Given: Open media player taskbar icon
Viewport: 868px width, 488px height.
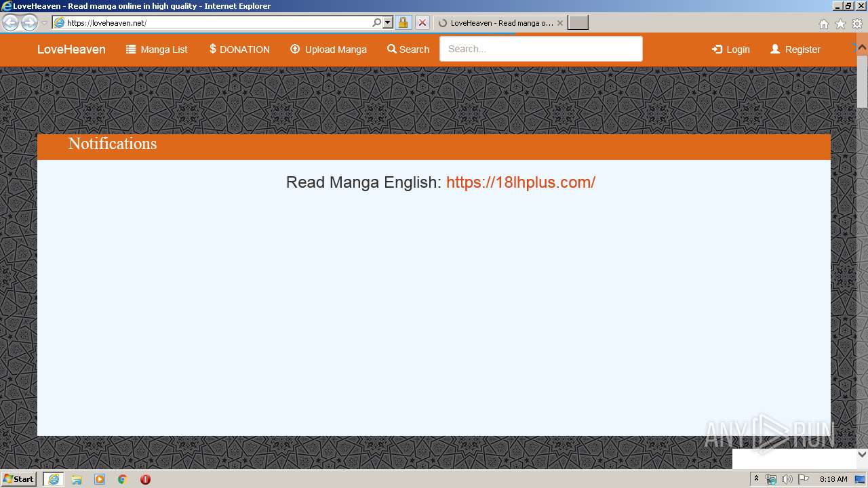Looking at the screenshot, I should point(100,479).
